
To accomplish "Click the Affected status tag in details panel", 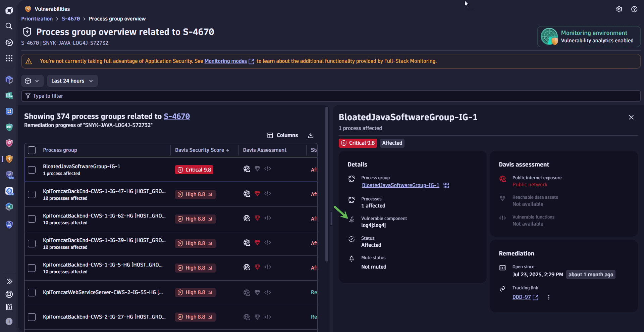I will point(392,143).
